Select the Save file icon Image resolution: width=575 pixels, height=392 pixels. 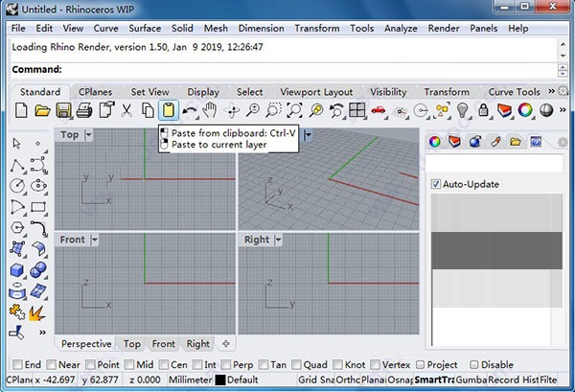(x=63, y=110)
